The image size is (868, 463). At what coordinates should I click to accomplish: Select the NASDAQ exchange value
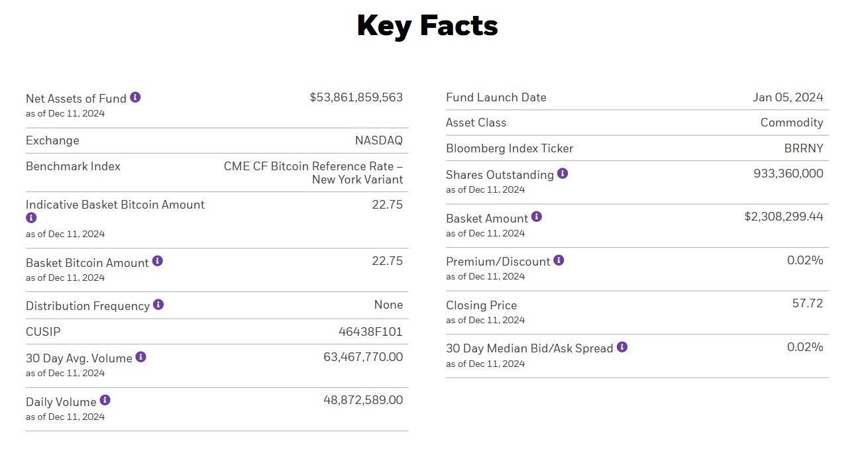click(378, 140)
